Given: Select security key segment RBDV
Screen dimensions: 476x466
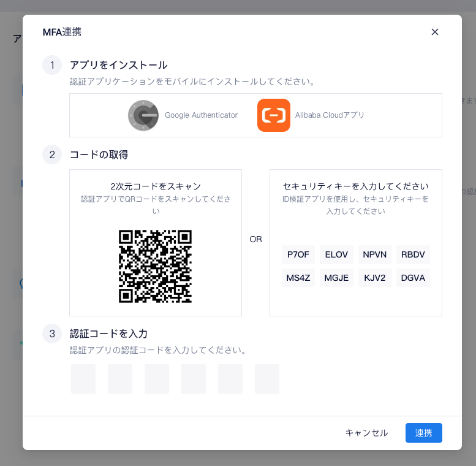Looking at the screenshot, I should [x=413, y=254].
